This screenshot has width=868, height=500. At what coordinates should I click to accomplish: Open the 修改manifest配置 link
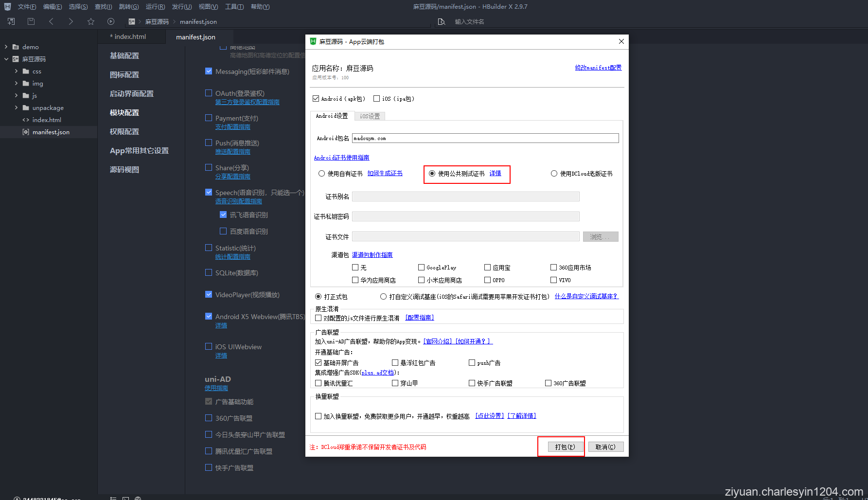pyautogui.click(x=598, y=67)
